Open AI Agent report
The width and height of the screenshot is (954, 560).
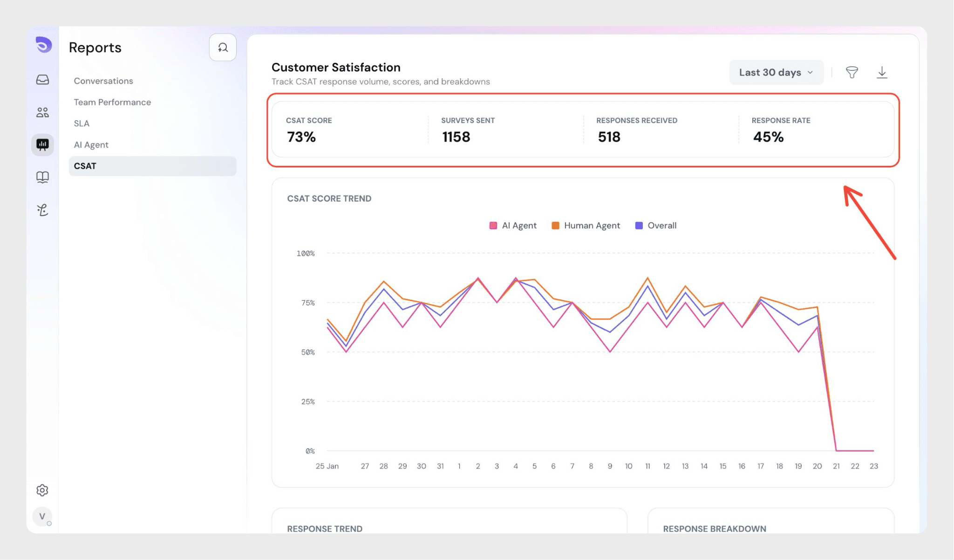(x=91, y=145)
